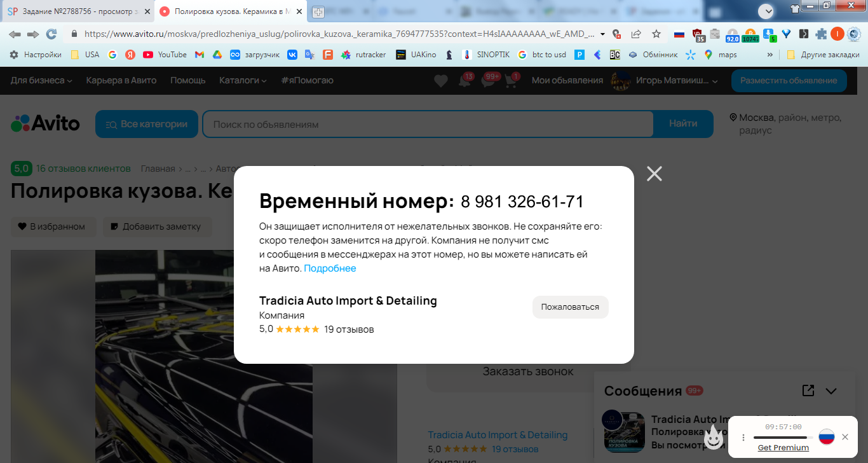
Task: Expand the Для бизнеса menu
Action: click(x=41, y=81)
